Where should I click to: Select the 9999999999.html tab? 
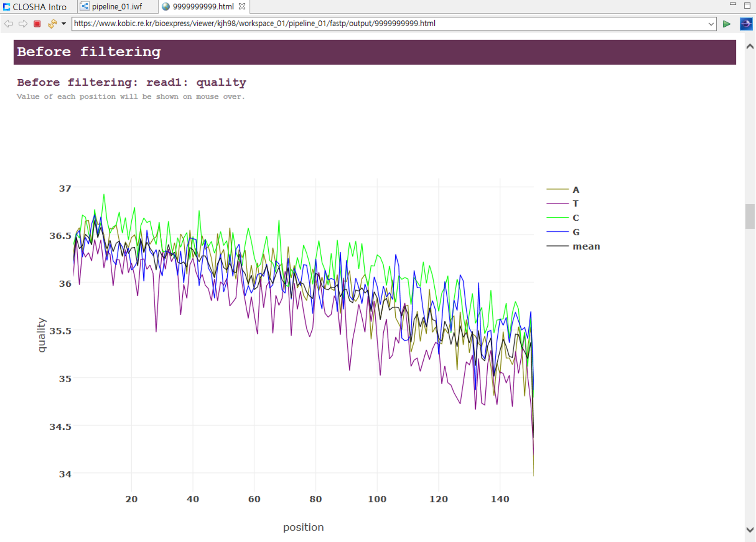pos(203,7)
